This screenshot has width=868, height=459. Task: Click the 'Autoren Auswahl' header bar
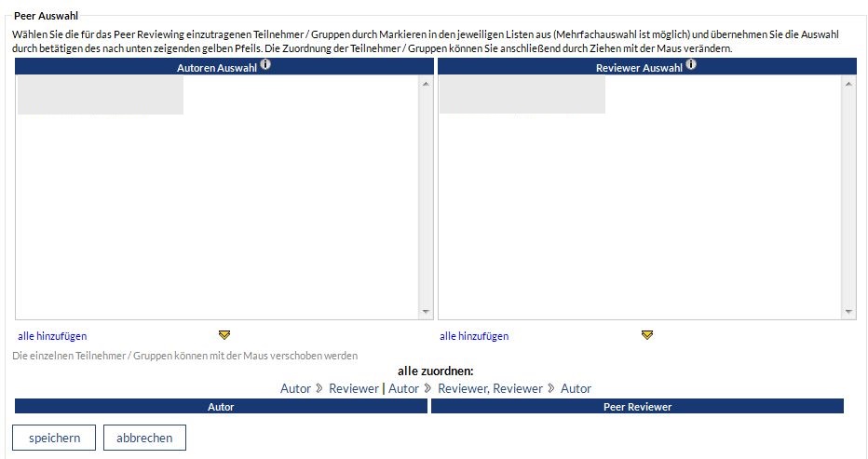pyautogui.click(x=216, y=68)
